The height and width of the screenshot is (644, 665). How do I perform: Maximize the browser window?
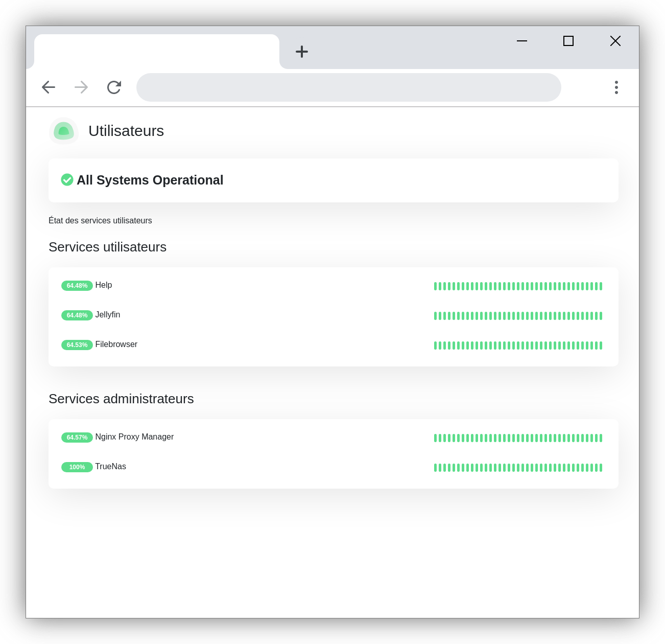[x=568, y=41]
